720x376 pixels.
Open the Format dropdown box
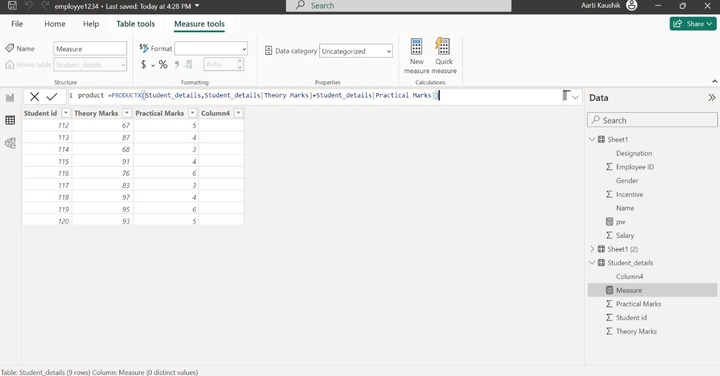(211, 48)
